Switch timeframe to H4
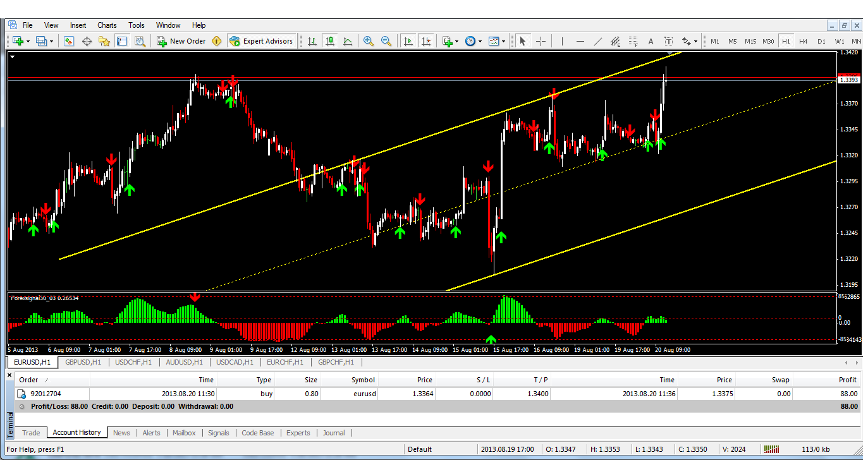The height and width of the screenshot is (460, 868). tap(804, 41)
